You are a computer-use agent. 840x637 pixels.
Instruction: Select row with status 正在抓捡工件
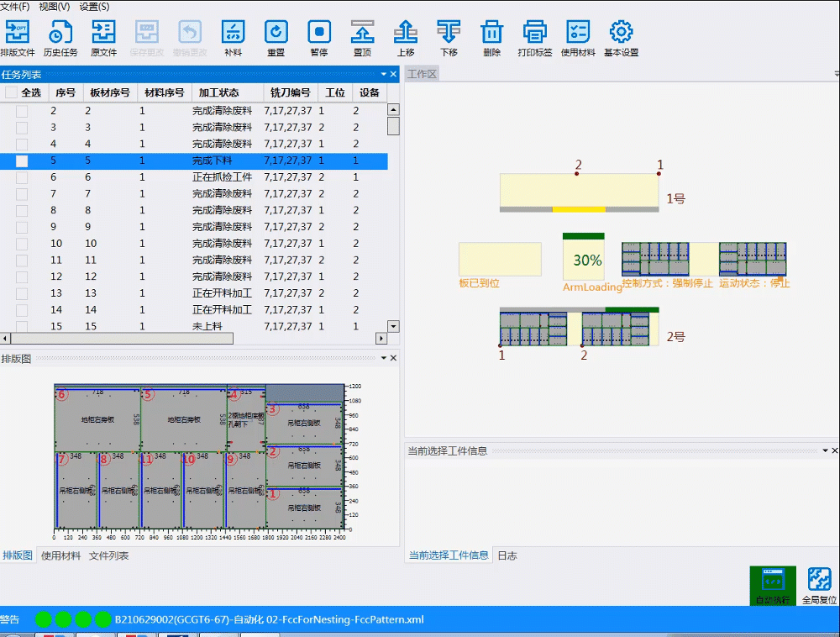click(x=194, y=177)
